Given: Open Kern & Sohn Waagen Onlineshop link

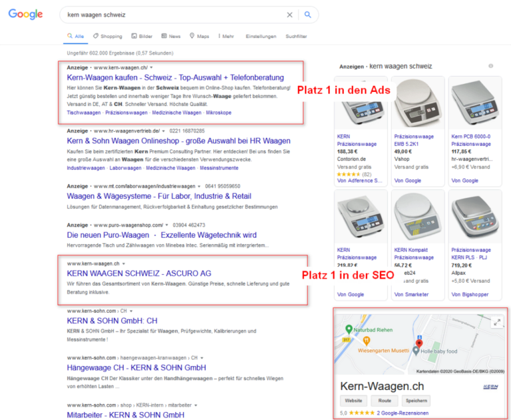Looking at the screenshot, I should pyautogui.click(x=178, y=141).
